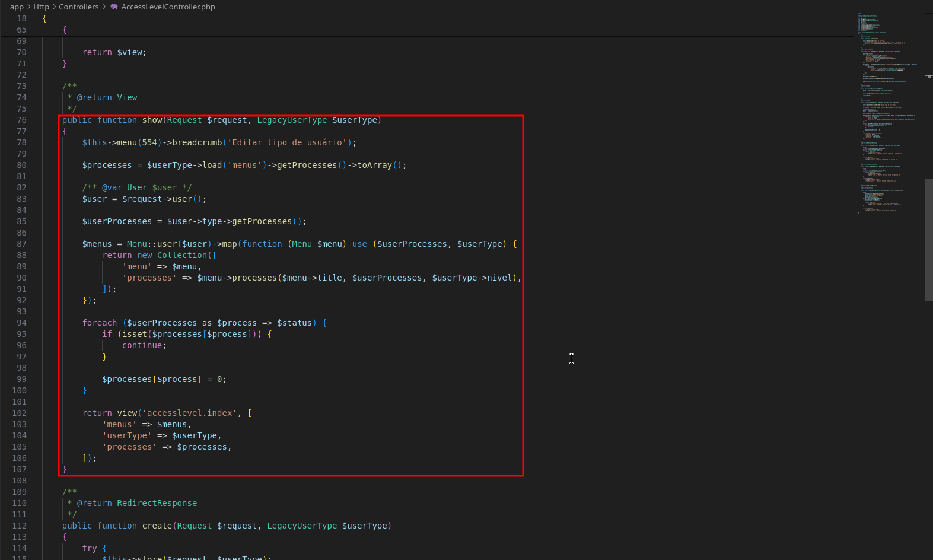This screenshot has height=560, width=933.
Task: Place cursor on the 'create' function name
Action: pyautogui.click(x=157, y=526)
